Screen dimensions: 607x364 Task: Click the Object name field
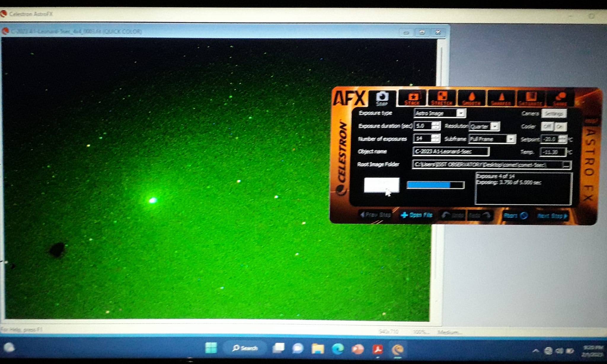coord(451,151)
